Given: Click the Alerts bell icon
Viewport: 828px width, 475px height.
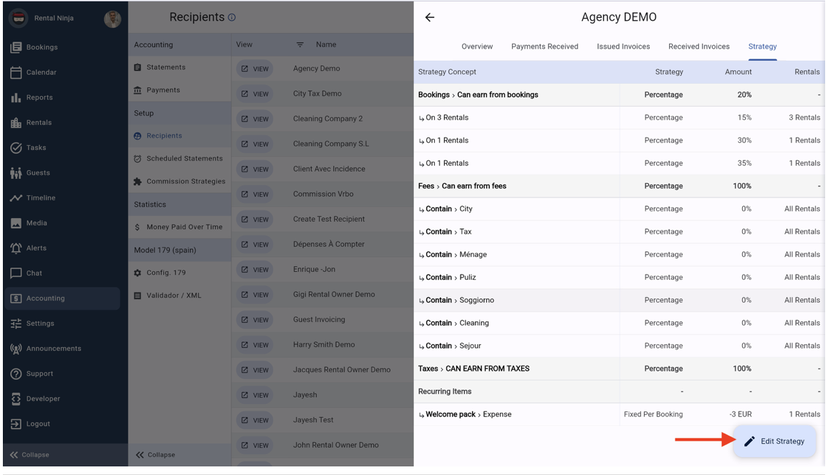Looking at the screenshot, I should click(x=16, y=248).
